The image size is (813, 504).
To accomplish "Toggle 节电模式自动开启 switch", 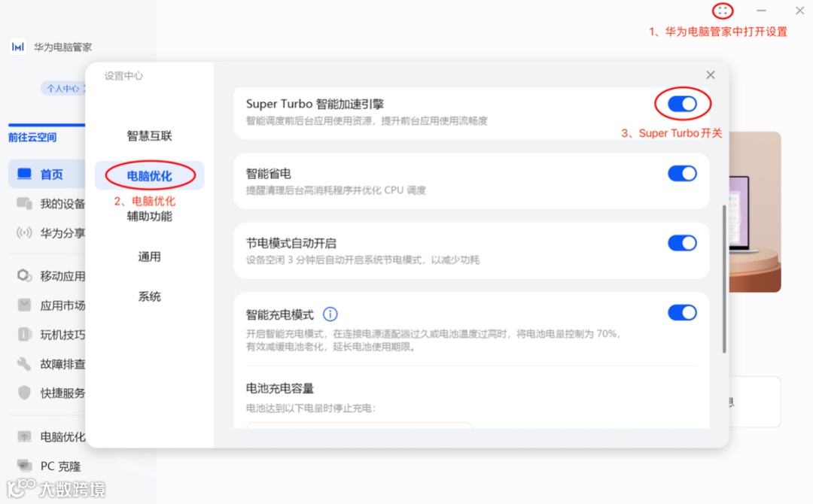I will (x=682, y=243).
